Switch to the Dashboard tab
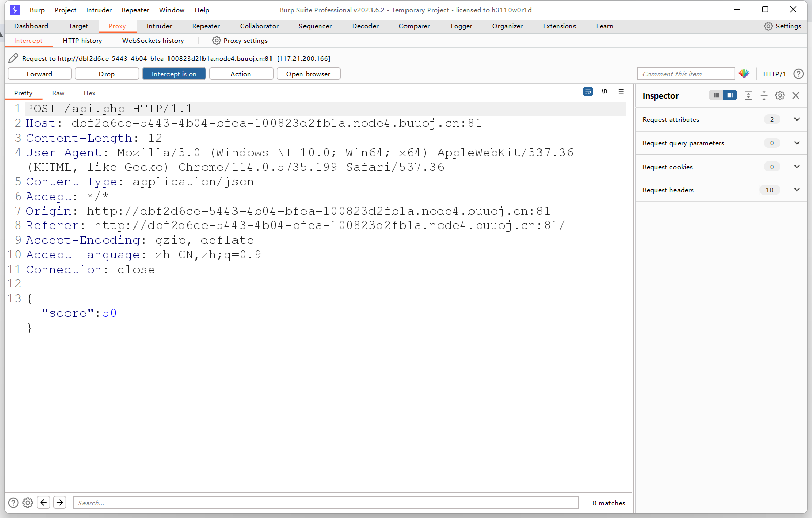The image size is (812, 518). click(x=31, y=26)
